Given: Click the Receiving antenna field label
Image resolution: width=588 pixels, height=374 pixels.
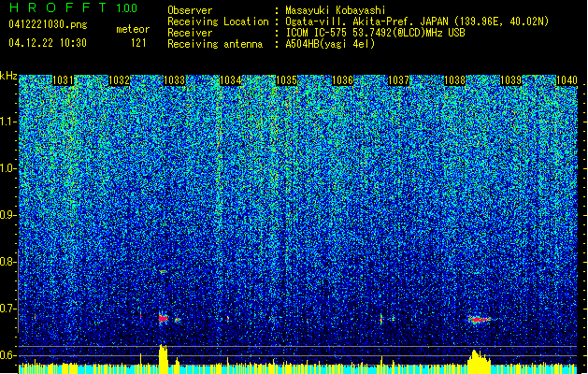Looking at the screenshot, I should click(215, 44).
